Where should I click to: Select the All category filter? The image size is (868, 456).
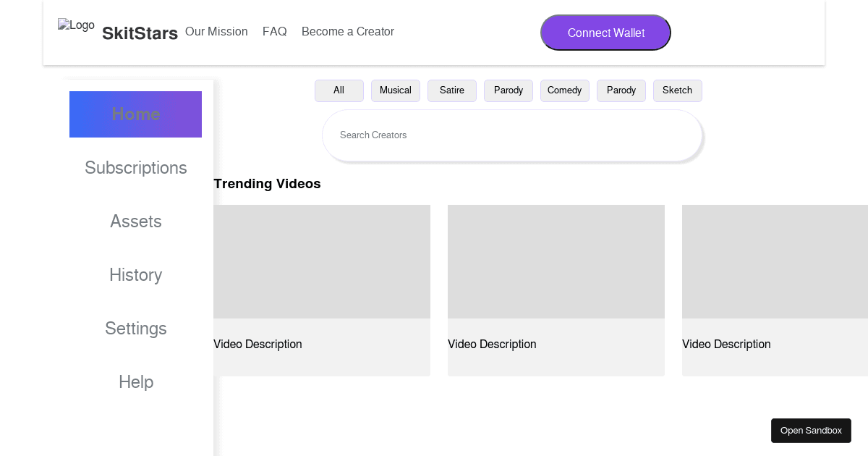click(339, 90)
